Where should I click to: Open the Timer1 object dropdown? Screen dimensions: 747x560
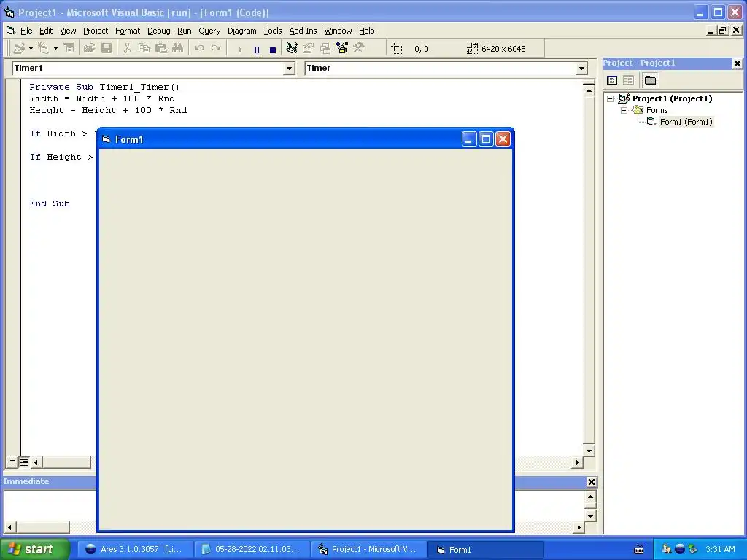(289, 69)
